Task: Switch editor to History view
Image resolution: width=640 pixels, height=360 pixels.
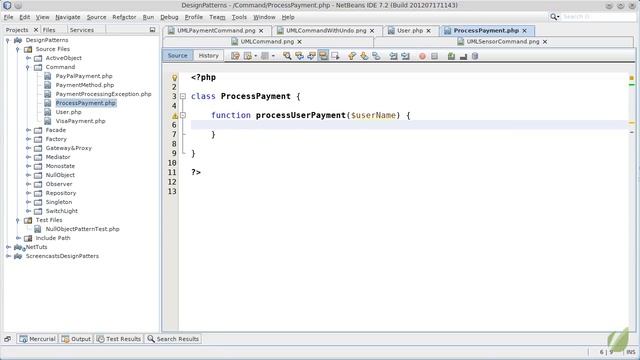Action: pyautogui.click(x=209, y=56)
